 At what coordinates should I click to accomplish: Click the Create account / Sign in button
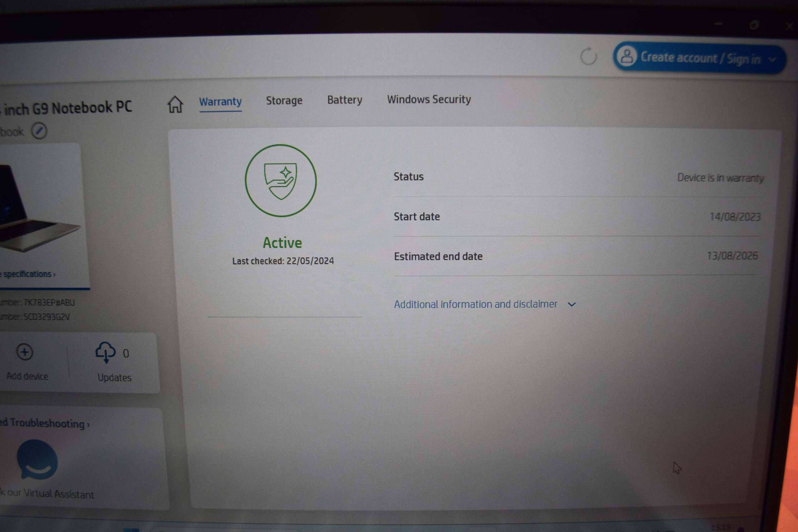[x=699, y=58]
